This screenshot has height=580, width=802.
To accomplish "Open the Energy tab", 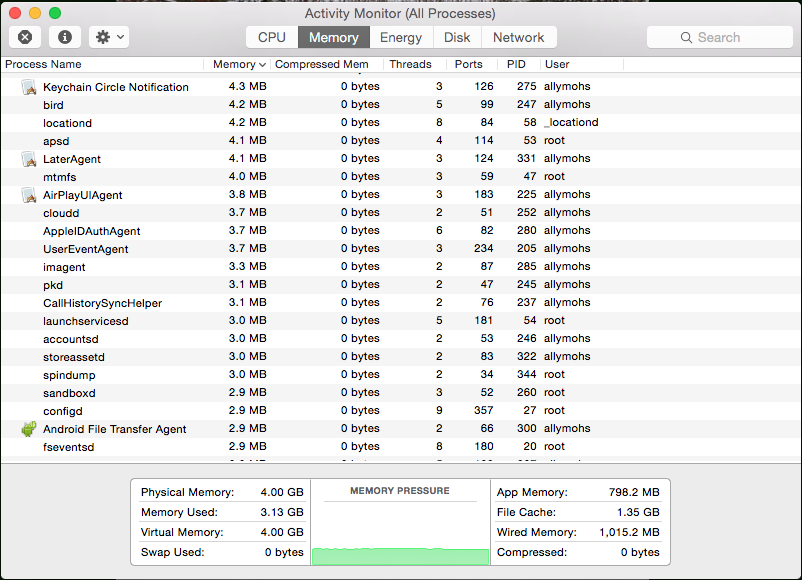I will point(401,37).
